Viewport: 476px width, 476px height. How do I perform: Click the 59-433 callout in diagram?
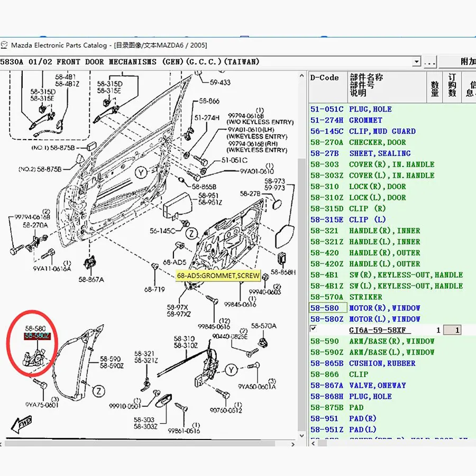(220, 83)
